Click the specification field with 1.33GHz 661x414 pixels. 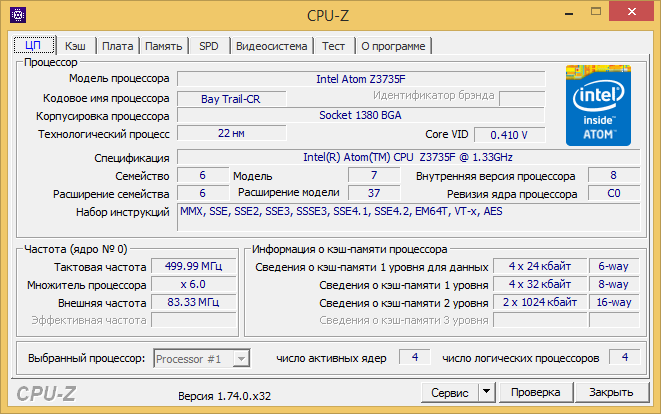pos(408,157)
